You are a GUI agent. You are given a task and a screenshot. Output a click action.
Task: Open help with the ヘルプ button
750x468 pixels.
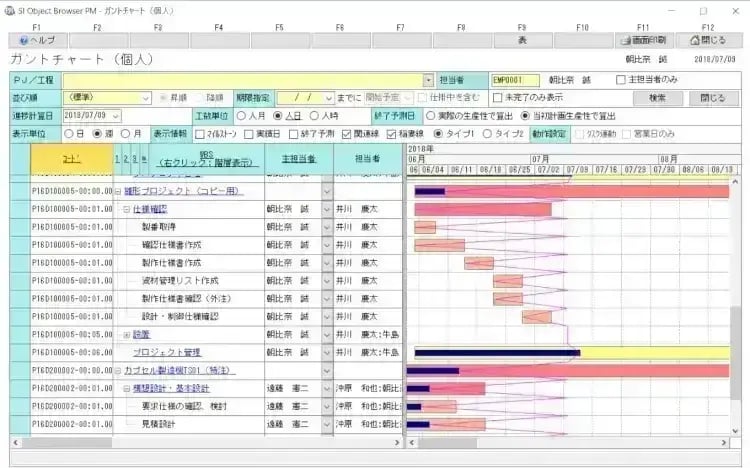coord(37,40)
